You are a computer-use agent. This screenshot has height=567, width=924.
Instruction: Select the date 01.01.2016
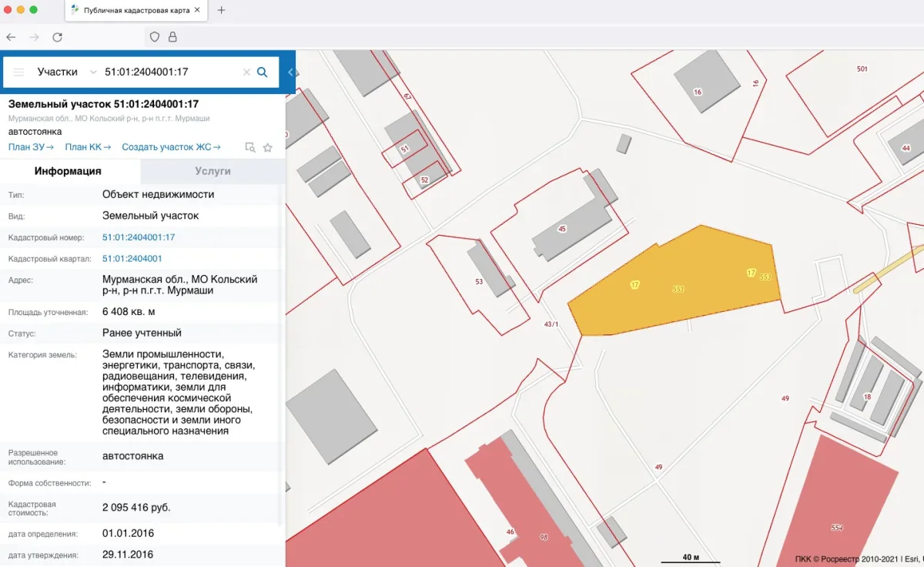[128, 533]
